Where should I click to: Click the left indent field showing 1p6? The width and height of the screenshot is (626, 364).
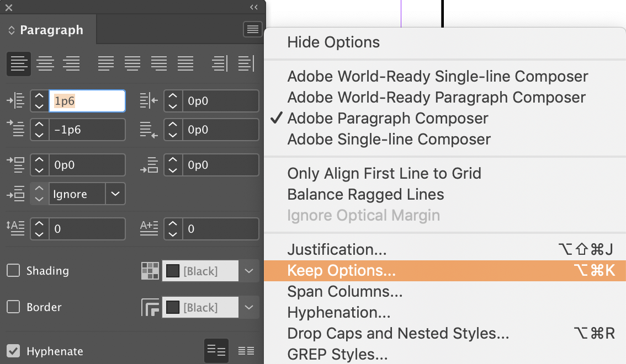tap(87, 101)
